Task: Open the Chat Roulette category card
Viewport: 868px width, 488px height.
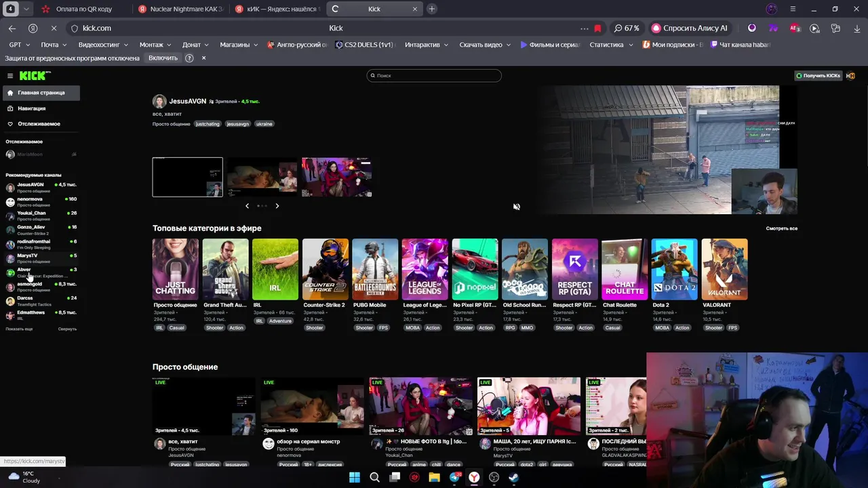Action: [x=625, y=269]
